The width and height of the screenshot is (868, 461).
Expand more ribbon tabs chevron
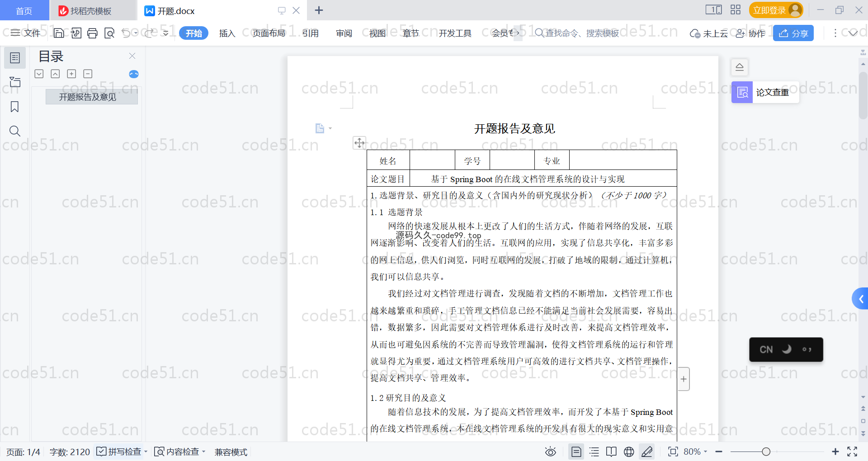518,33
